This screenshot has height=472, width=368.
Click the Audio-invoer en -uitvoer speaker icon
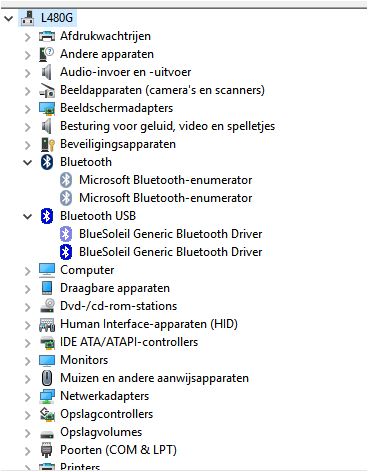click(x=47, y=72)
